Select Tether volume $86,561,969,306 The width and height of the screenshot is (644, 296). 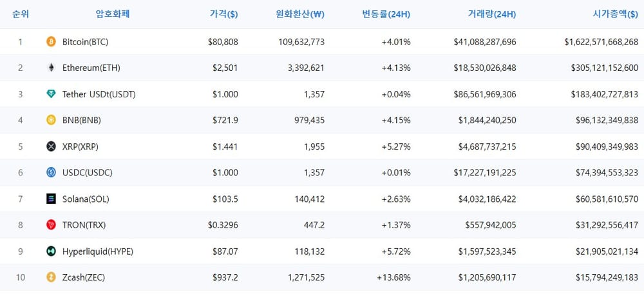(485, 94)
